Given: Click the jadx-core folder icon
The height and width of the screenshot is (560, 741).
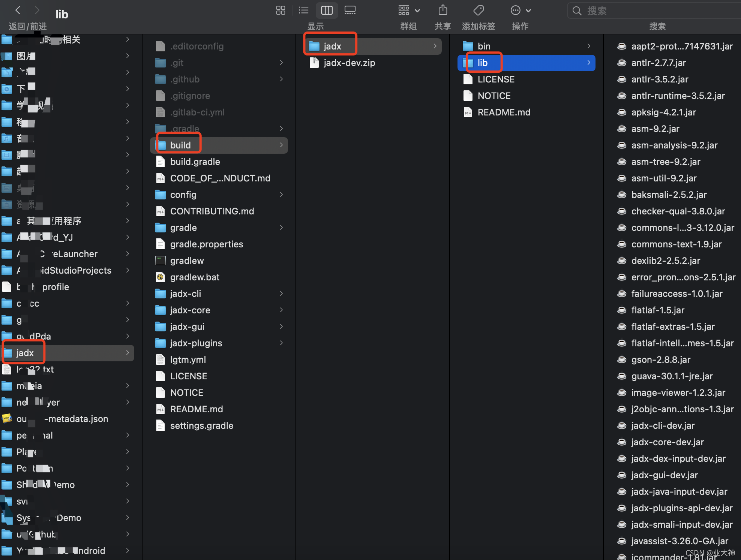Looking at the screenshot, I should click(x=160, y=310).
